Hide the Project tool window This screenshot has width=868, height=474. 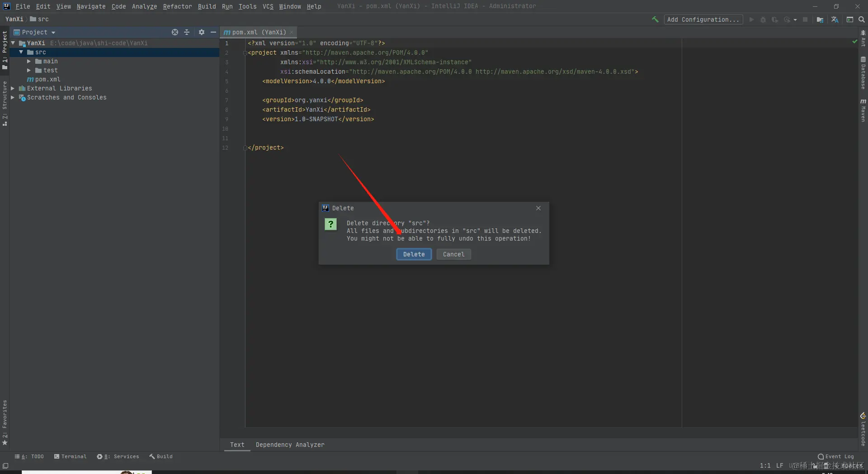click(x=213, y=32)
